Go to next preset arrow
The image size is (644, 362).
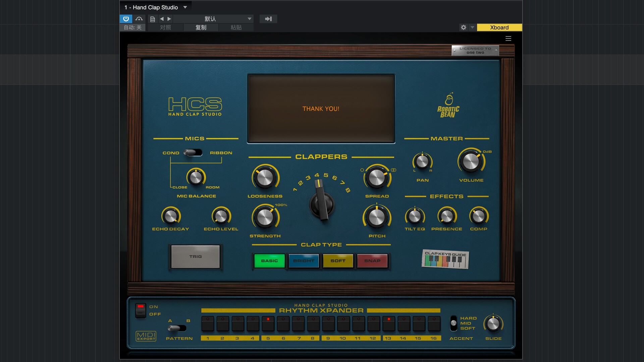coord(169,19)
